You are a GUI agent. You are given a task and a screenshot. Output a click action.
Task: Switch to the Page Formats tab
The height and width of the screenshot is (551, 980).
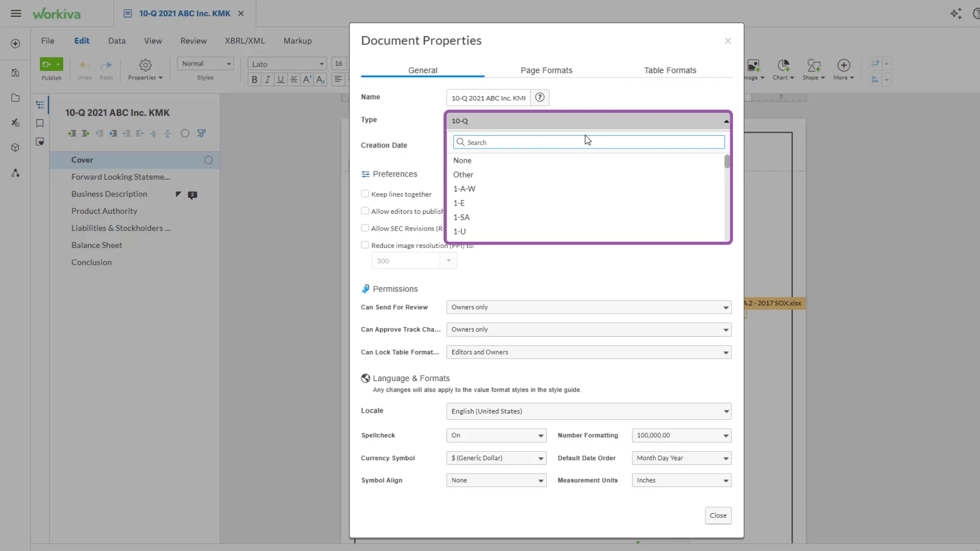tap(546, 70)
